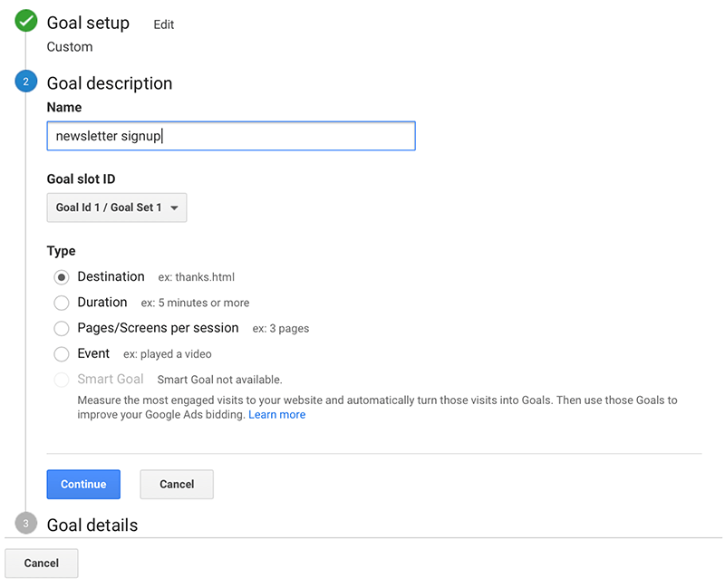Pick the Event goal type
Image resolution: width=725 pixels, height=588 pixels.
pos(62,354)
